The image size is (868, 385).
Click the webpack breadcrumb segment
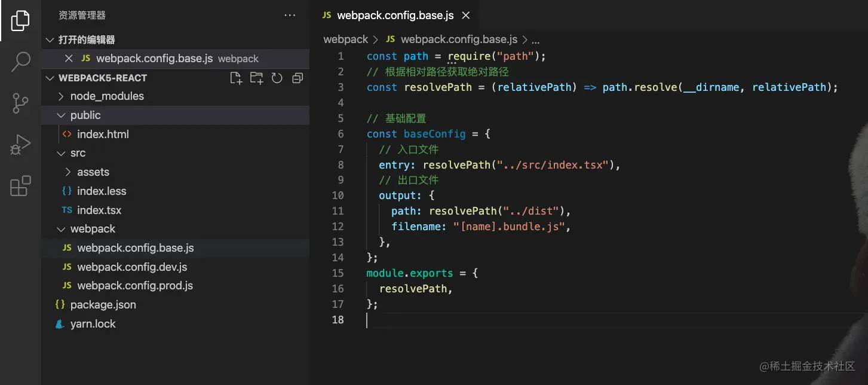346,39
